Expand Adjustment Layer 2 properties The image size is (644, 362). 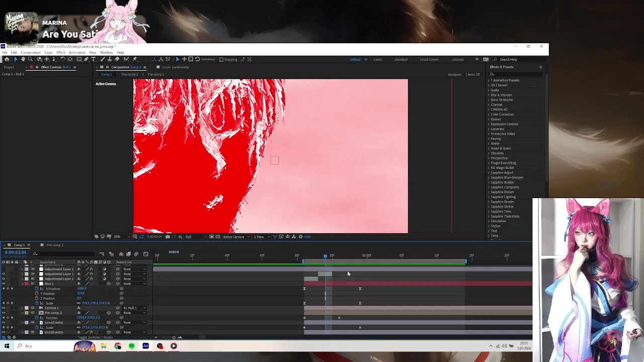(22, 269)
